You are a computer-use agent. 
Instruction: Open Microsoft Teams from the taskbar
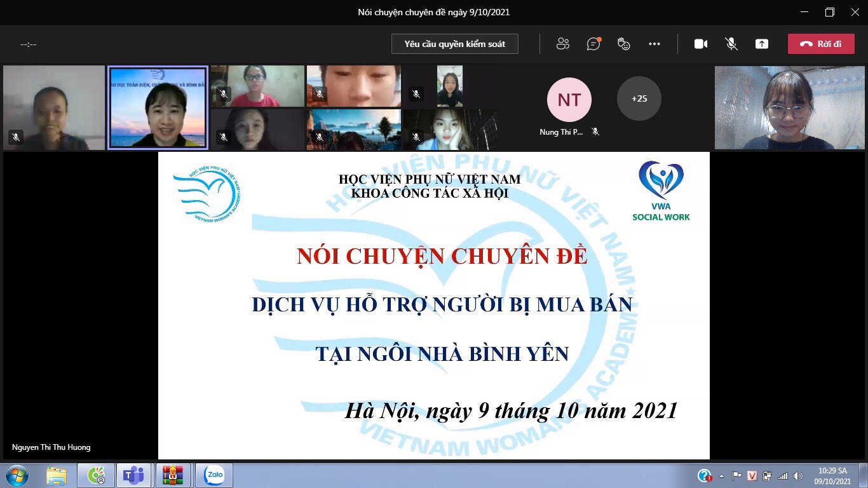[133, 475]
